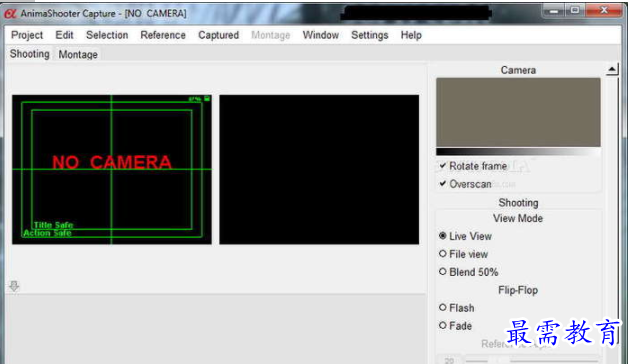Minimize the AnimaShooter Capture window
This screenshot has width=628, height=364.
pos(554,11)
